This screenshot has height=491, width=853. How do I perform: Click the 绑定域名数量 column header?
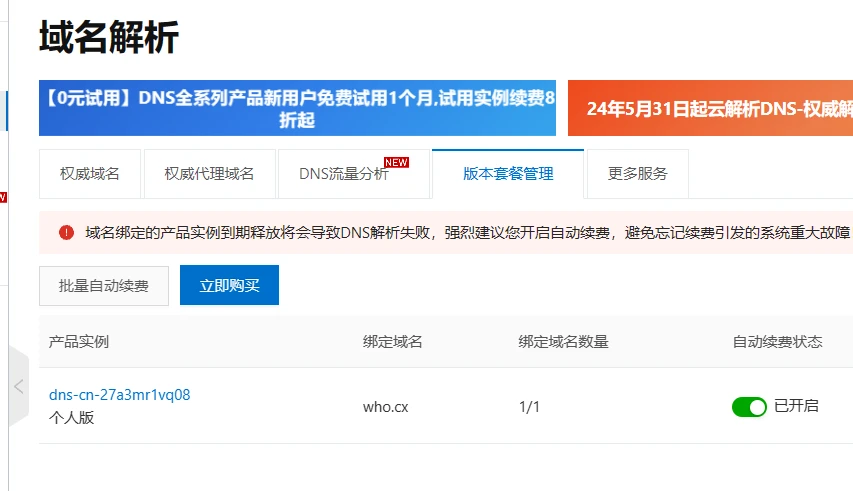[563, 342]
